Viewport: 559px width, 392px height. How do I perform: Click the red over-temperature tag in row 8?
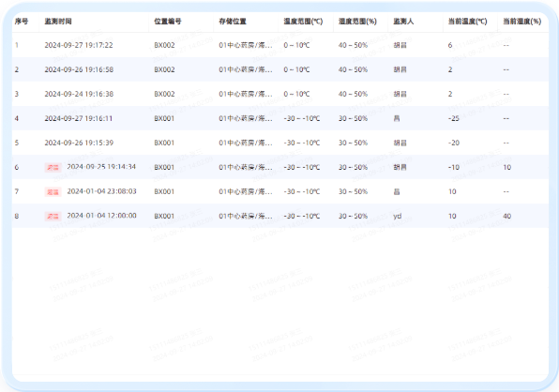53,217
